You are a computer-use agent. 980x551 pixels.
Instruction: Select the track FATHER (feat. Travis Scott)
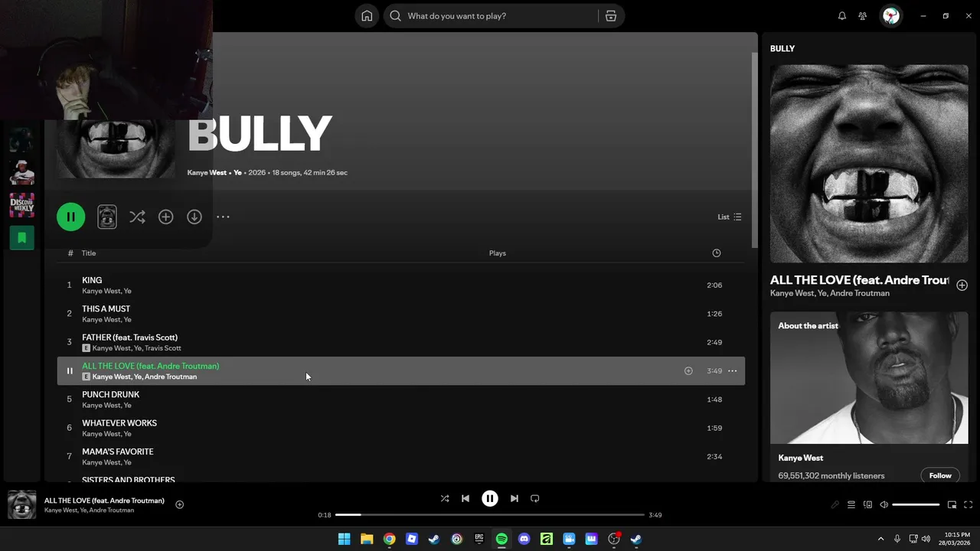coord(400,342)
